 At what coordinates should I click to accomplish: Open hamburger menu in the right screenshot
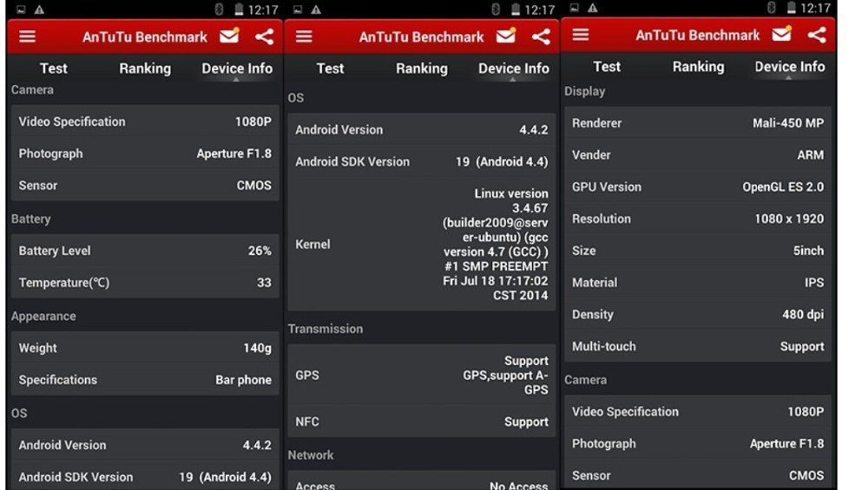581,35
